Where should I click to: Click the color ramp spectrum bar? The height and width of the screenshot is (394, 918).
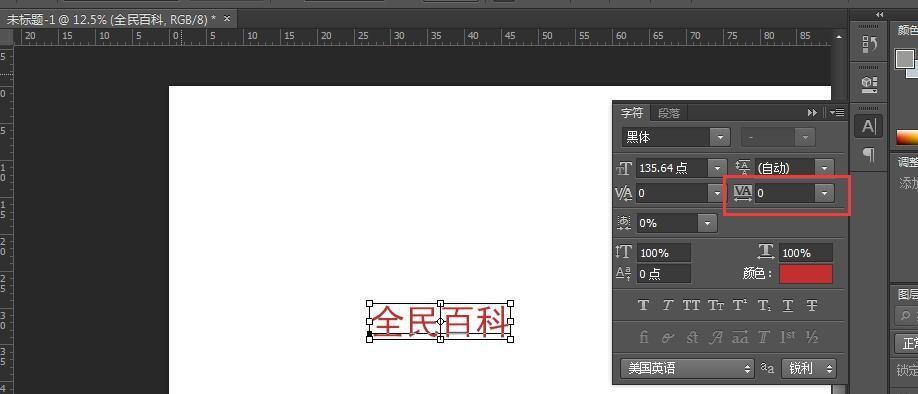coord(907,137)
